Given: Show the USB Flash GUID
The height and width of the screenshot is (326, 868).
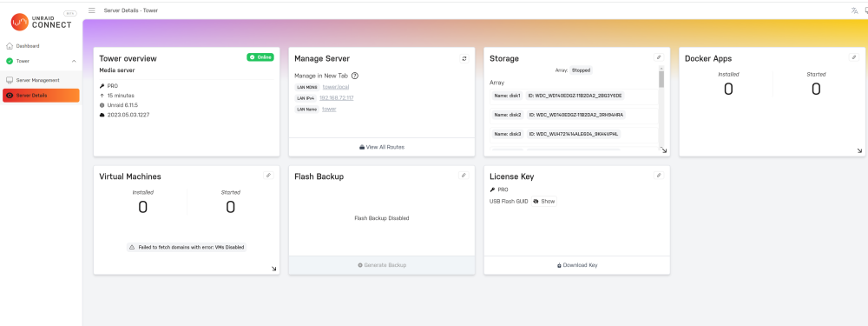Looking at the screenshot, I should [544, 202].
